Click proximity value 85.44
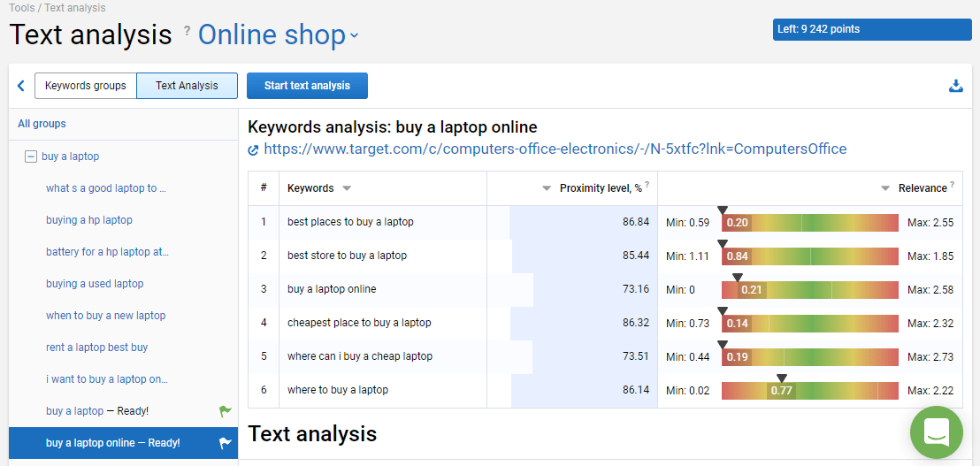 point(636,256)
